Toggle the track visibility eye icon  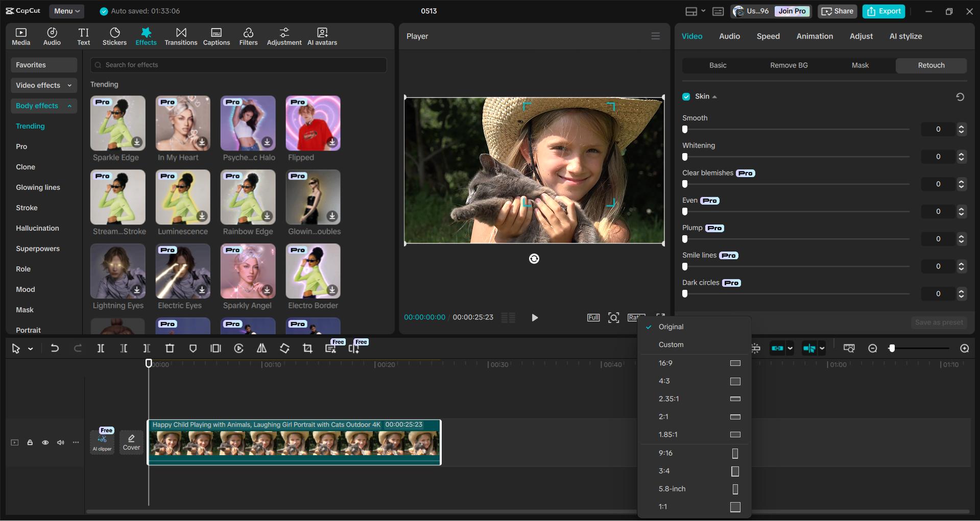click(45, 442)
